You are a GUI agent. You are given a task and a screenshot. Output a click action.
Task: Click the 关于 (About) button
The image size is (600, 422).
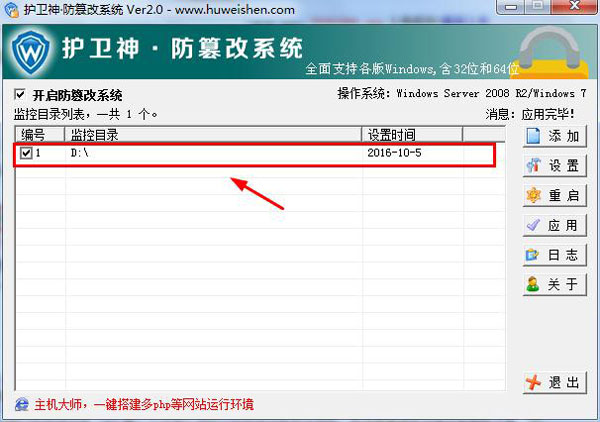tap(554, 284)
